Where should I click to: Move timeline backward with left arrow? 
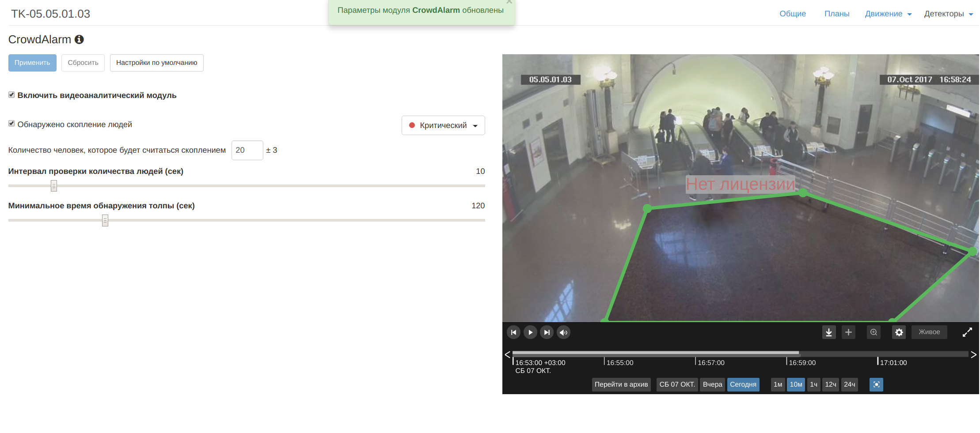tap(507, 354)
